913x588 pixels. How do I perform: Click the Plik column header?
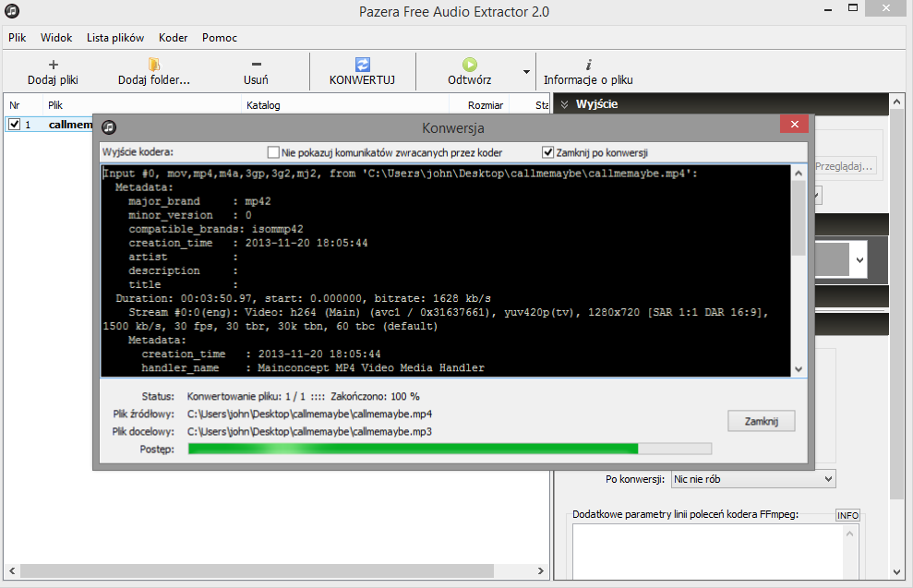[x=141, y=105]
